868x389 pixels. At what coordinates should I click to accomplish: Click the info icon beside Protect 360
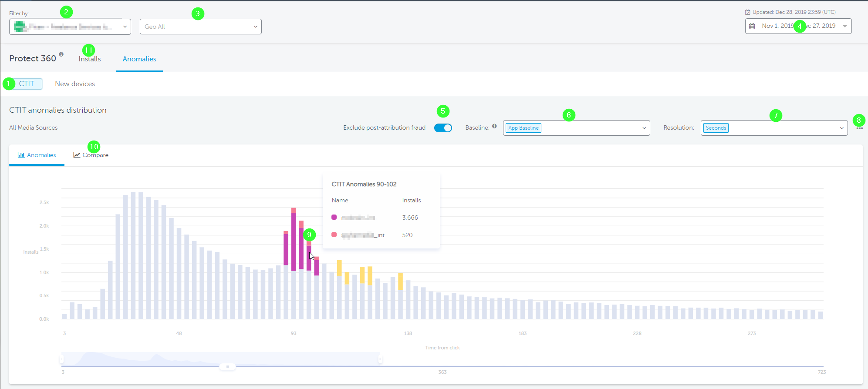(61, 54)
